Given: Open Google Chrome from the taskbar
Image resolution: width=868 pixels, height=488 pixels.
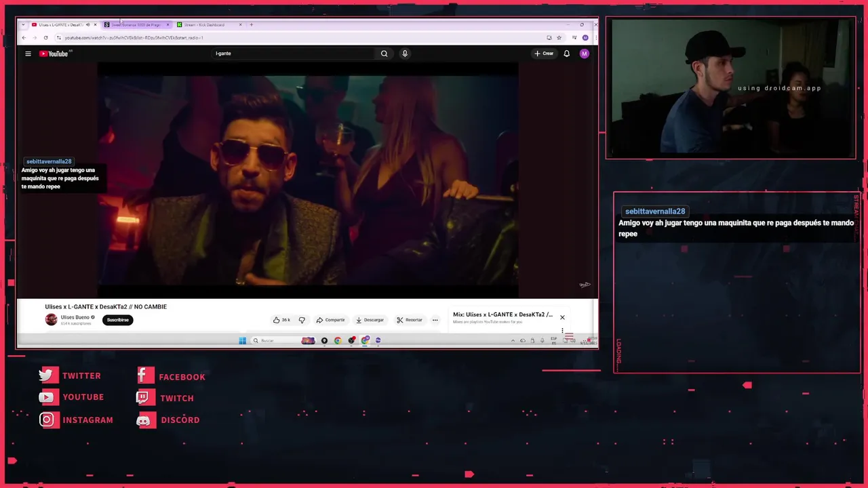Looking at the screenshot, I should click(338, 340).
